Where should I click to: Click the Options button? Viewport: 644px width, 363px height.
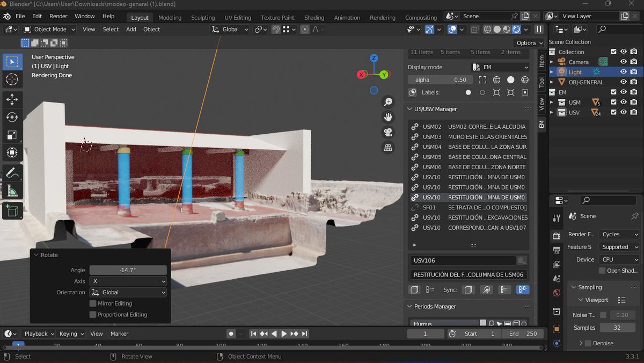[x=529, y=43]
